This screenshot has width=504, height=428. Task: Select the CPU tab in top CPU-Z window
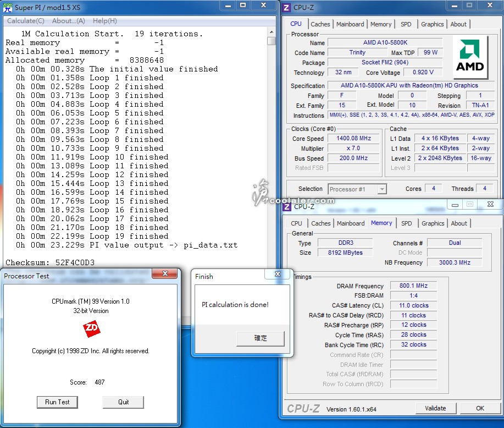[296, 24]
